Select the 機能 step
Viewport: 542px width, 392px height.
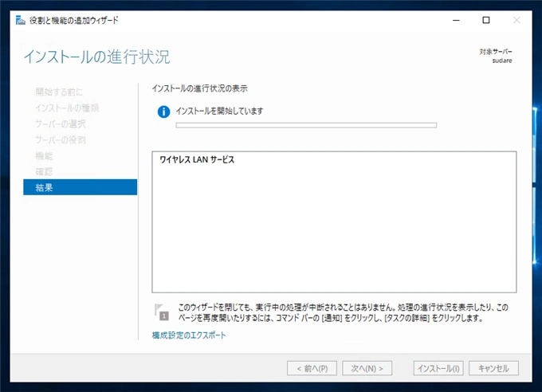click(44, 155)
